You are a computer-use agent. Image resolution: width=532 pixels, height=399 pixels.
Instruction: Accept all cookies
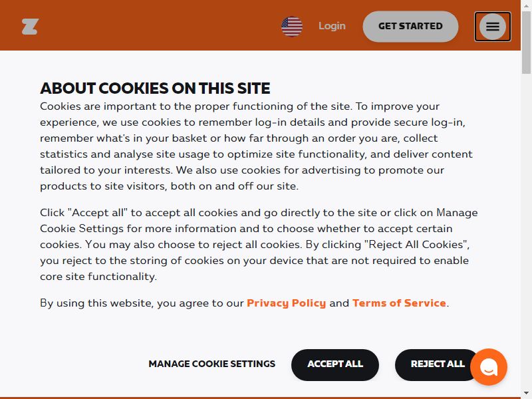point(335,364)
